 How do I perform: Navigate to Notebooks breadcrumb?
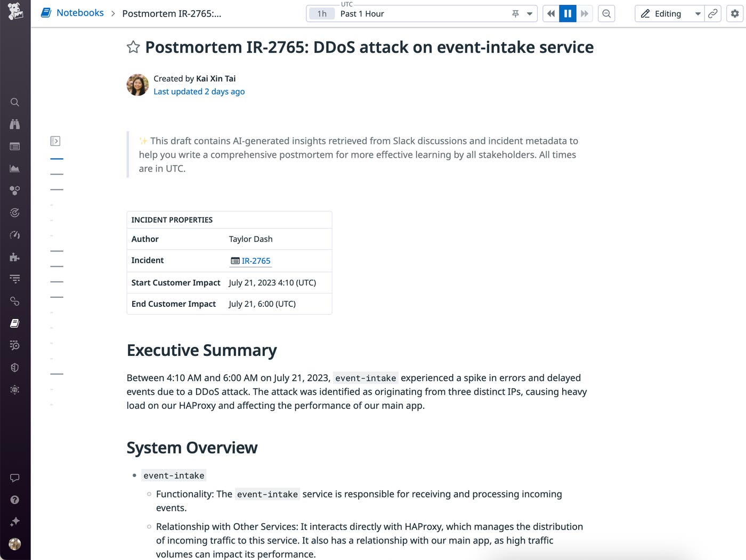(x=79, y=13)
